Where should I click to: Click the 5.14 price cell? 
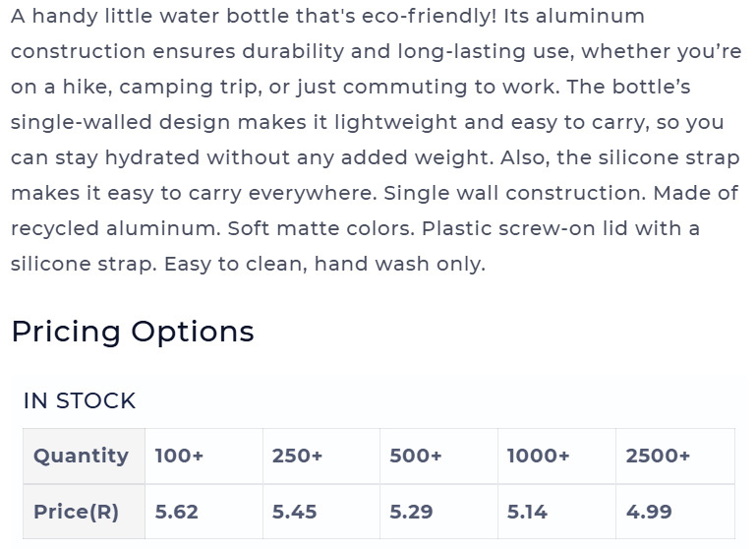click(556, 512)
